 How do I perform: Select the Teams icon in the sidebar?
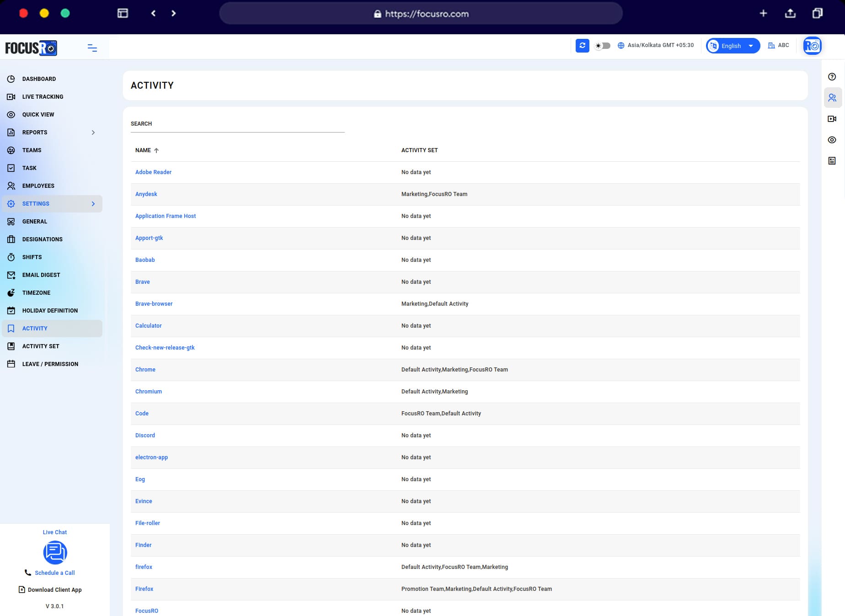[x=11, y=150]
